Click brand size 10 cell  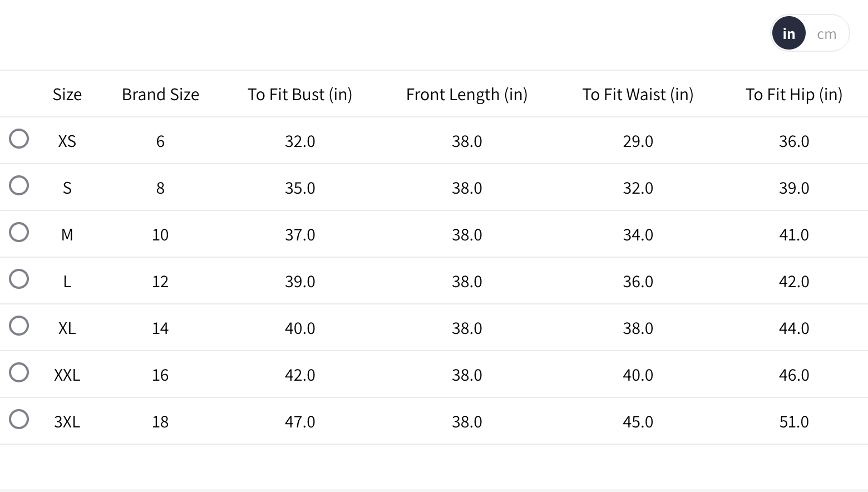coord(160,235)
